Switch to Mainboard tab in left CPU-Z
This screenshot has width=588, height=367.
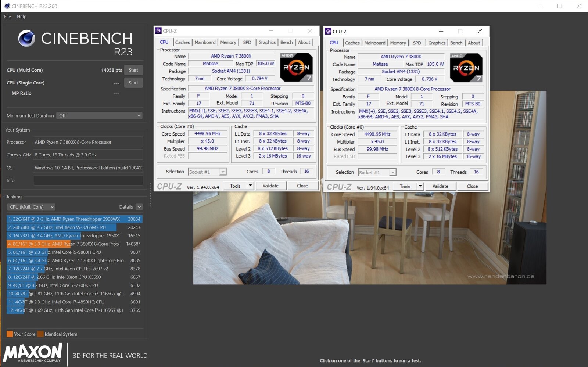[205, 42]
